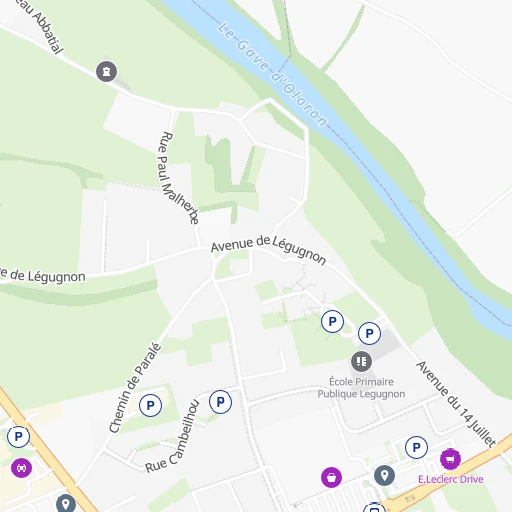Select the École Primaire school marker icon

(361, 361)
